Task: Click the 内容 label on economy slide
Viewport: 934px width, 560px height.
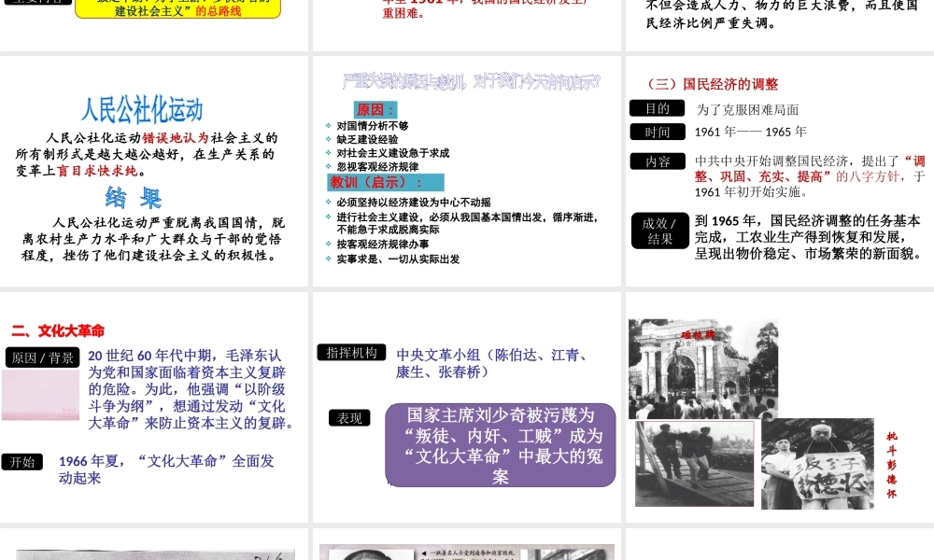Action: (x=657, y=161)
